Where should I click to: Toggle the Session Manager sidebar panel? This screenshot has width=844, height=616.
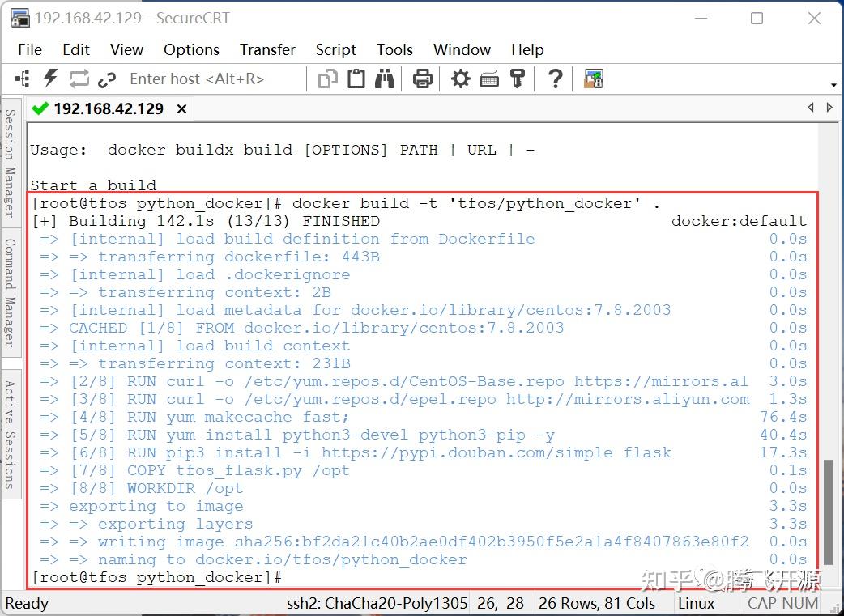point(9,154)
